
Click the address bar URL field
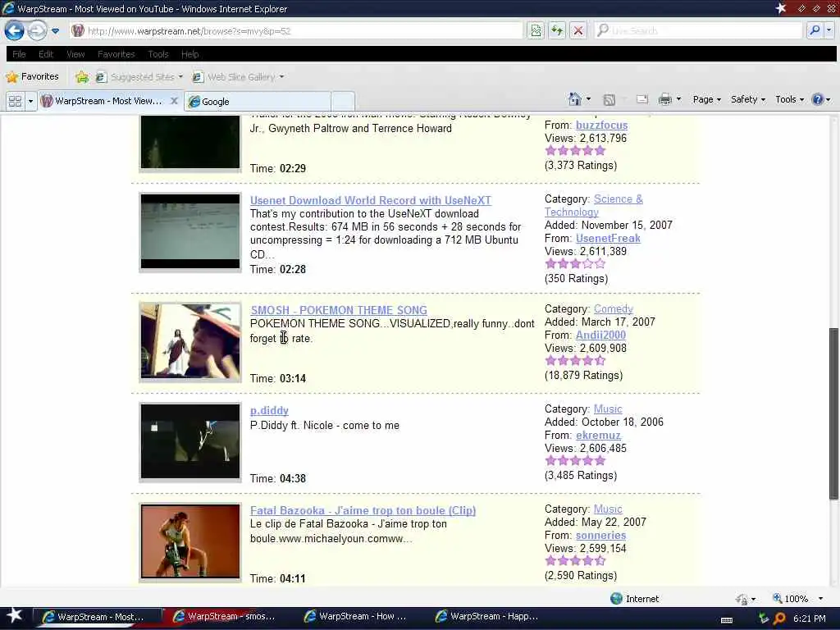click(296, 31)
